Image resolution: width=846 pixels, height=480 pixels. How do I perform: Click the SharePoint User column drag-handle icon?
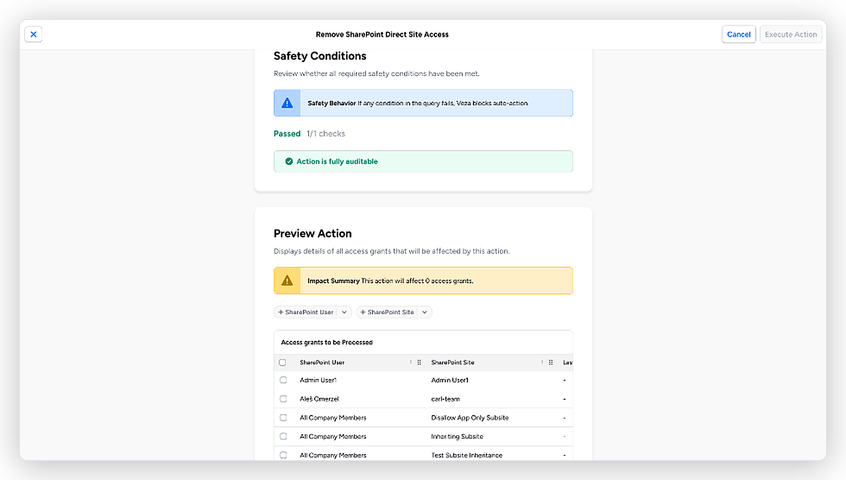[x=419, y=362]
